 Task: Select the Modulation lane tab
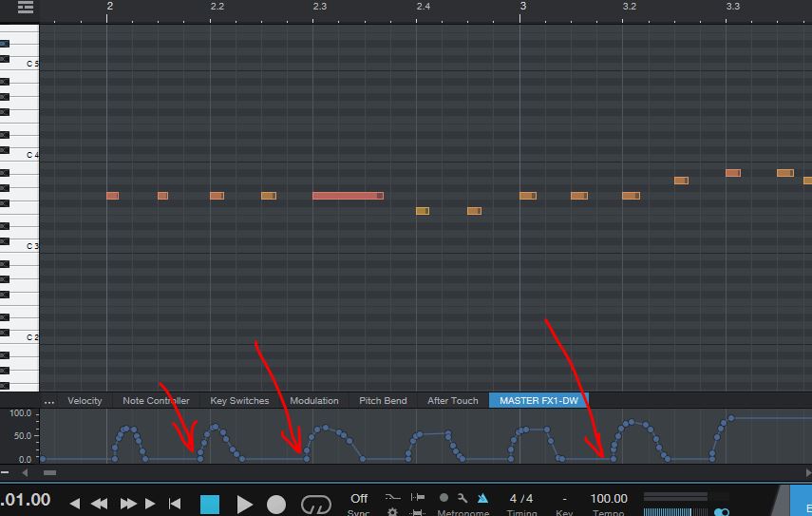[314, 400]
